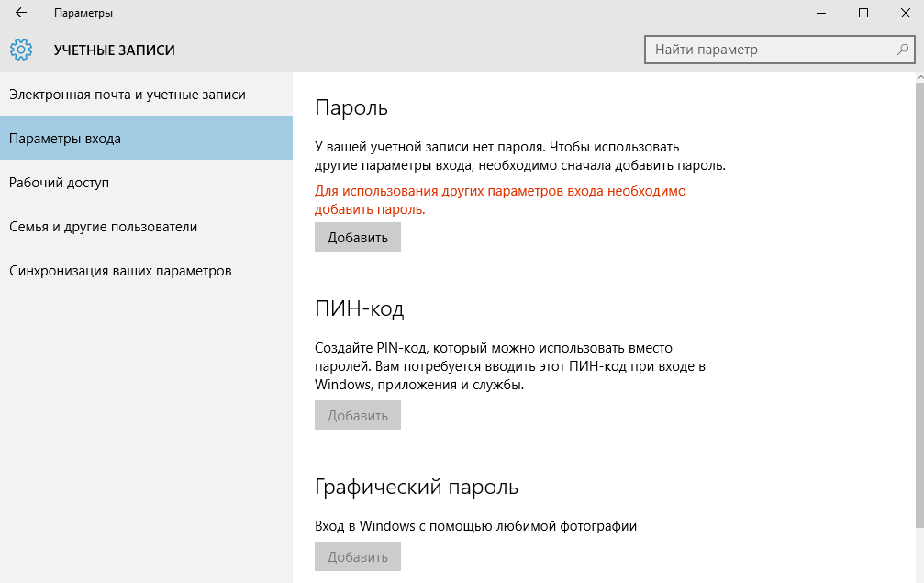Open Электронная почта и учетные записи section
This screenshot has height=583, width=924.
coord(128,95)
